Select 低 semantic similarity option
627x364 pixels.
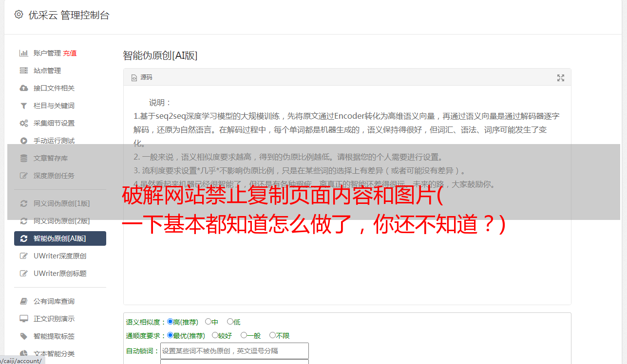point(230,322)
